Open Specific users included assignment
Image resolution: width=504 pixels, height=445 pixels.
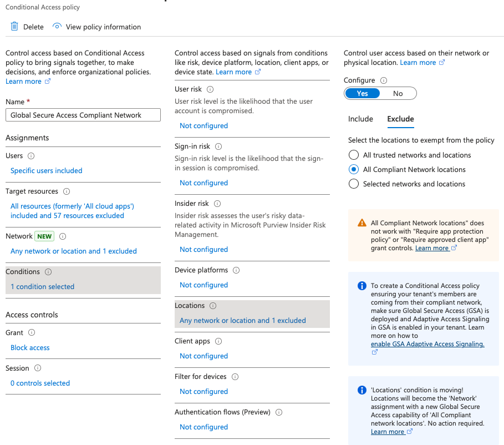coord(46,171)
